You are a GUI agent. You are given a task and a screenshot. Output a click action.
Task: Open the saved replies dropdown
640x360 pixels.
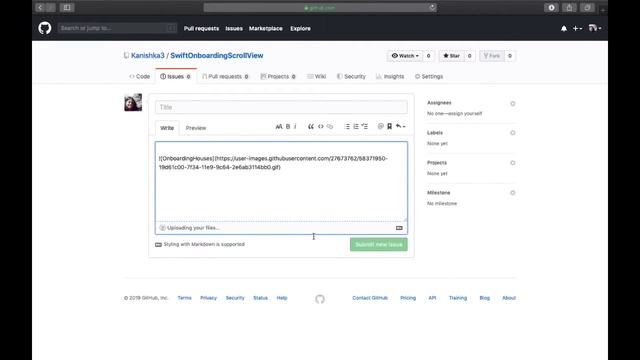click(401, 127)
